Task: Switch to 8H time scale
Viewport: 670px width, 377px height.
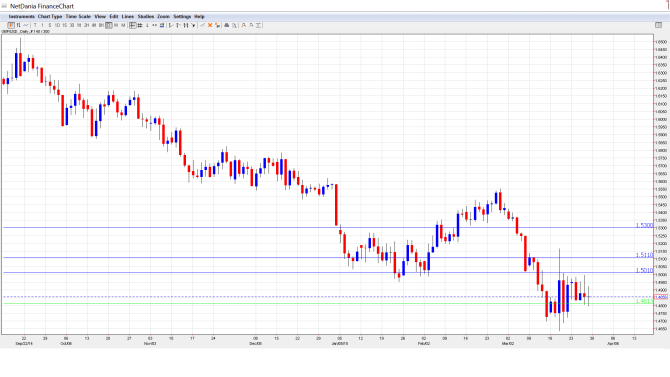Action: point(101,26)
